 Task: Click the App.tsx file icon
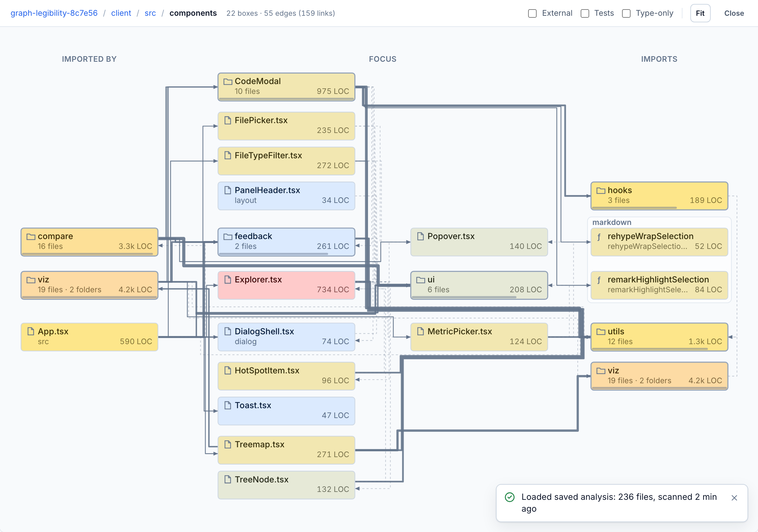point(31,331)
